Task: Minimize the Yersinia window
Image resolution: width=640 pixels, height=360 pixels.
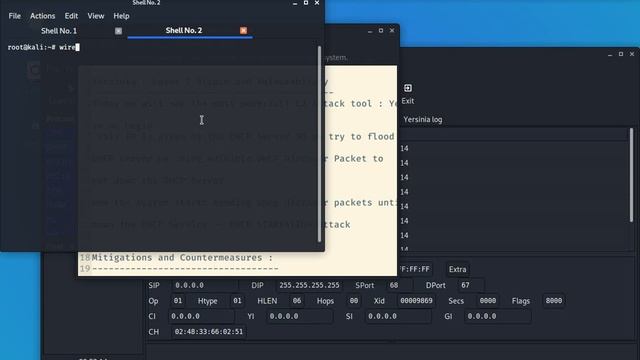Action: pos(610,54)
